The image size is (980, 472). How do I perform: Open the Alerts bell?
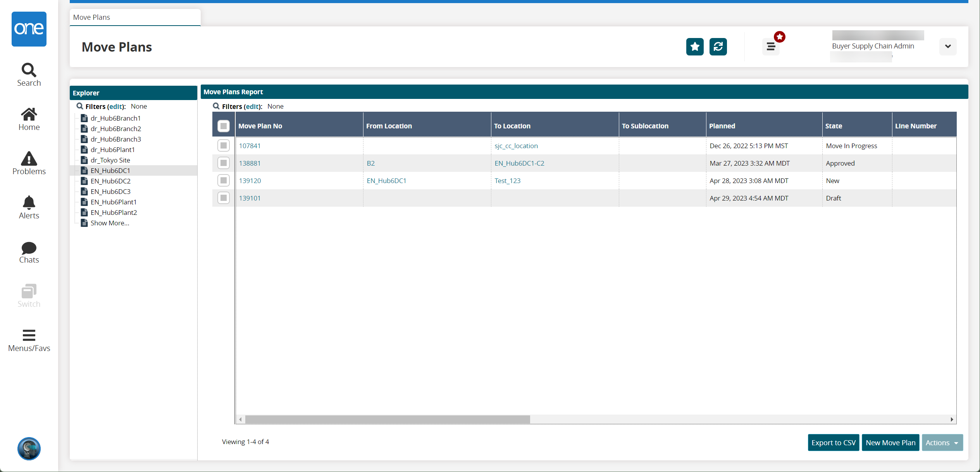pyautogui.click(x=29, y=207)
